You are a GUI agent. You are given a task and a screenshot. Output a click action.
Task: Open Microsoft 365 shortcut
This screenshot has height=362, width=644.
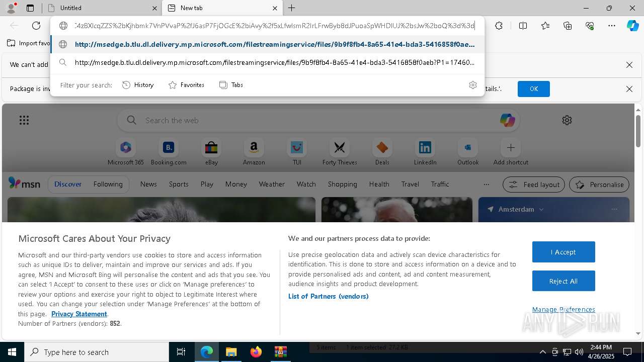pos(126,152)
